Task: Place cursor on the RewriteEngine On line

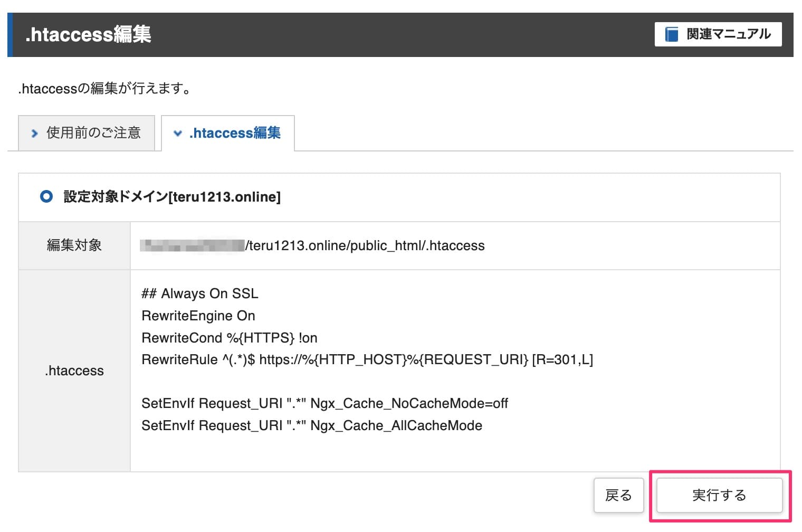Action: tap(198, 315)
